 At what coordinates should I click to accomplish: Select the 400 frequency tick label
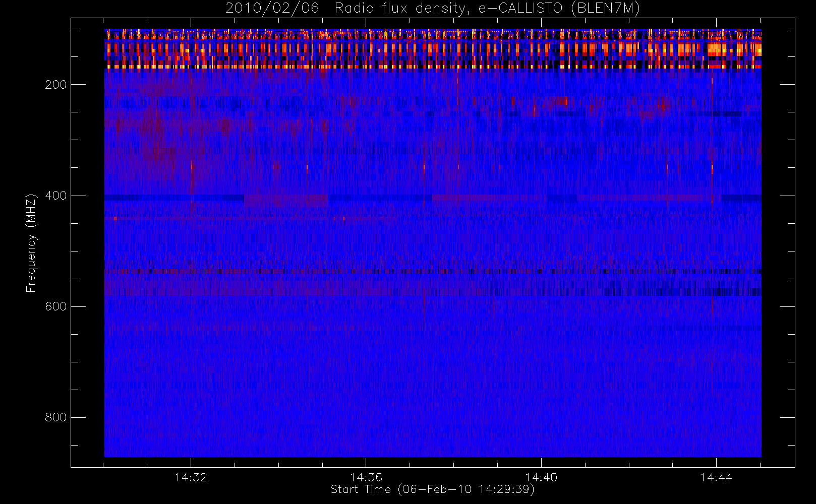pyautogui.click(x=56, y=196)
